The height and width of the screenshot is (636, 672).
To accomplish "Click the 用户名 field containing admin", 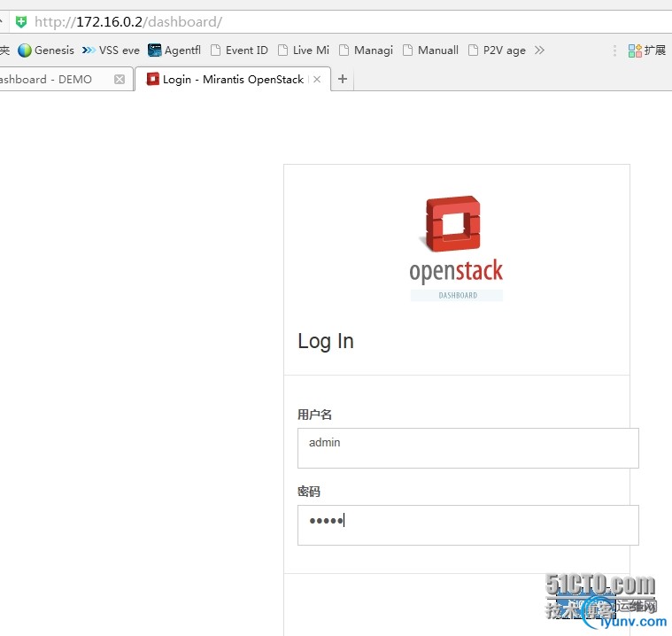I will tap(468, 447).
